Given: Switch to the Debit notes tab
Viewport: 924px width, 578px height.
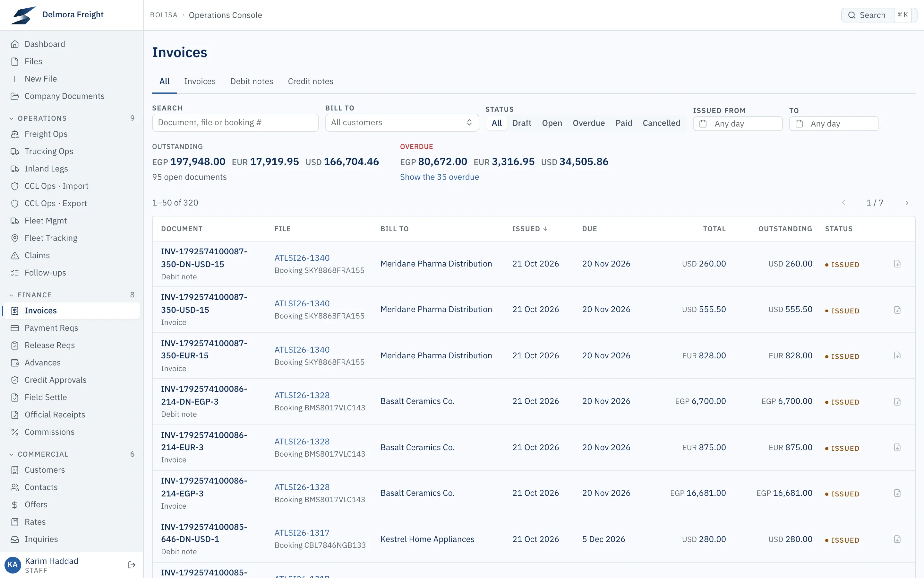Looking at the screenshot, I should 252,82.
